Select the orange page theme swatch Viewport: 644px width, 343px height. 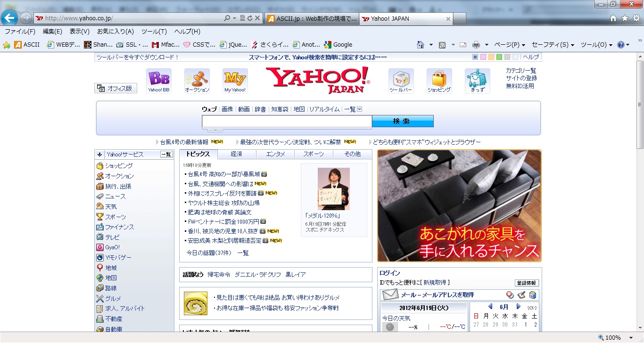pos(491,57)
